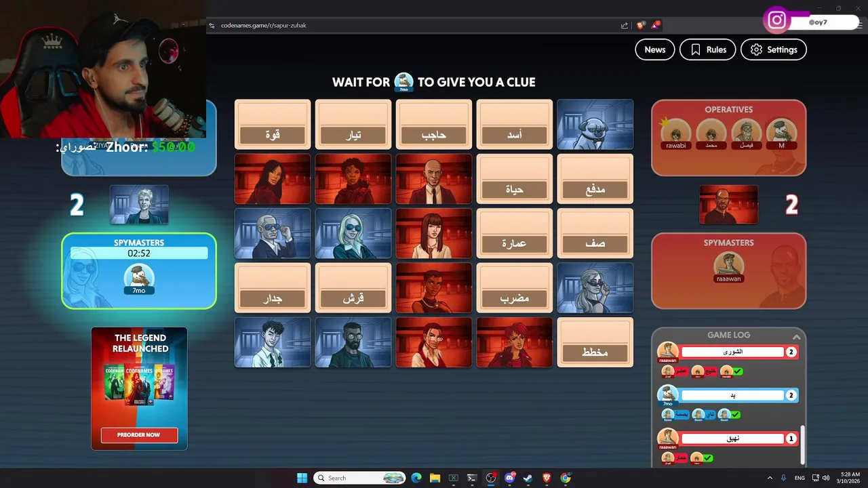Open the Windows Start menu

click(x=302, y=478)
